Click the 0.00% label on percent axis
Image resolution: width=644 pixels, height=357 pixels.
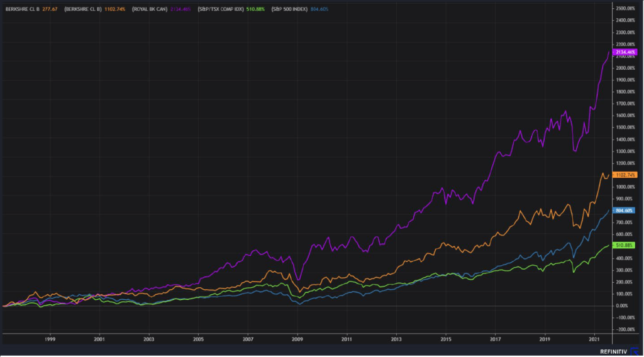pyautogui.click(x=622, y=305)
